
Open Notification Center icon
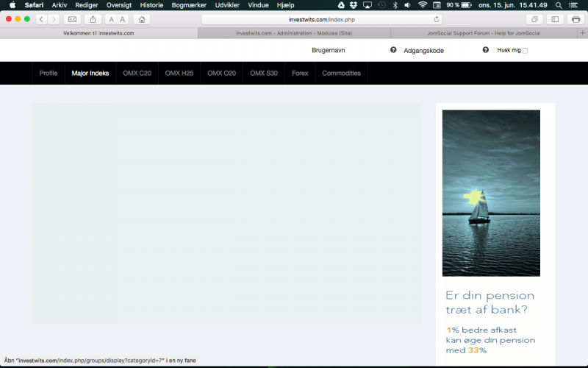coord(573,5)
